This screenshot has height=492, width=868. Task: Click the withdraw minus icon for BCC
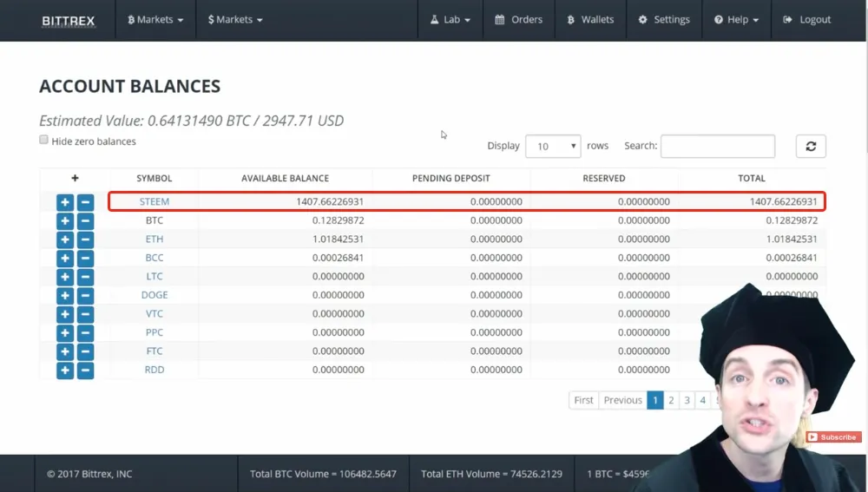(x=85, y=258)
